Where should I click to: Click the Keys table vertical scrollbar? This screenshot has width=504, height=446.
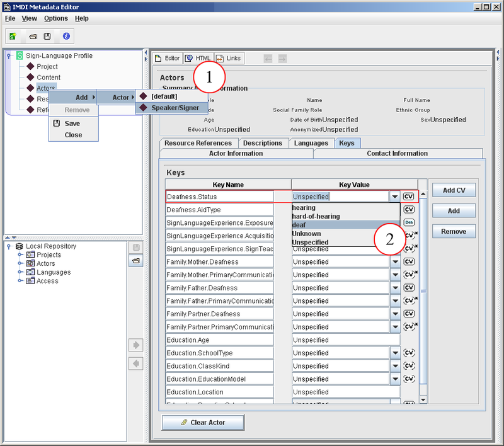423,290
